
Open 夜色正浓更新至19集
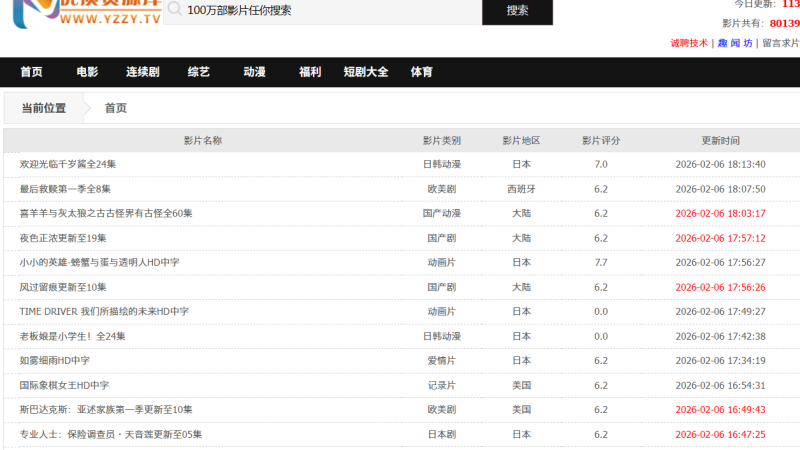63,238
